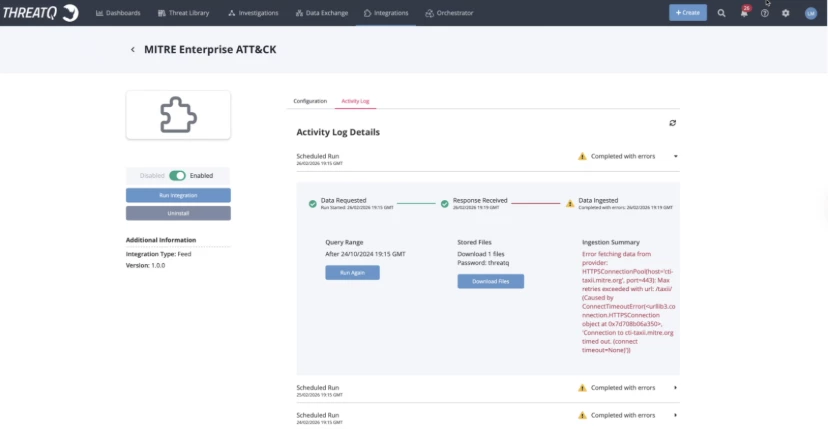Screen dimensions: 828x430
Task: Click the Data Requested green check icon
Action: click(313, 204)
